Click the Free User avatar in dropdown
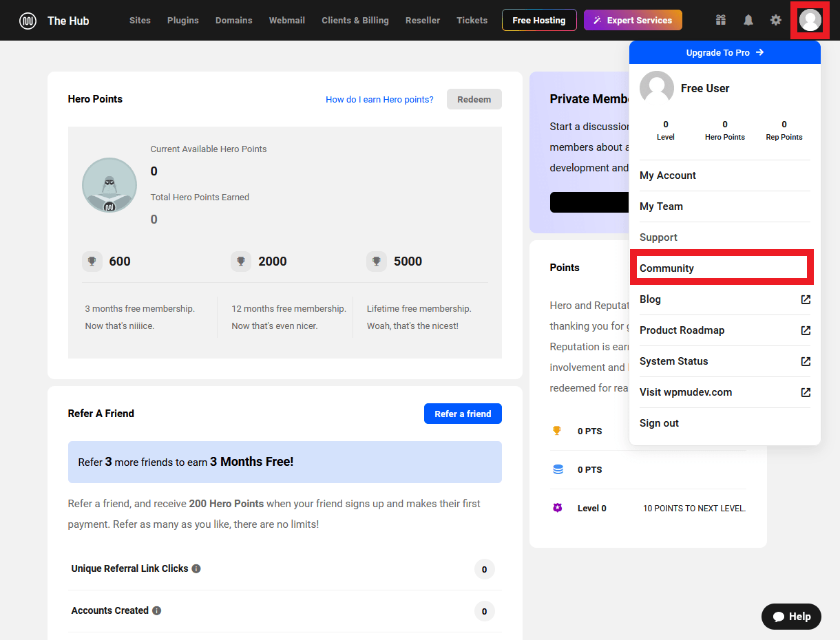The height and width of the screenshot is (640, 840). 657,88
